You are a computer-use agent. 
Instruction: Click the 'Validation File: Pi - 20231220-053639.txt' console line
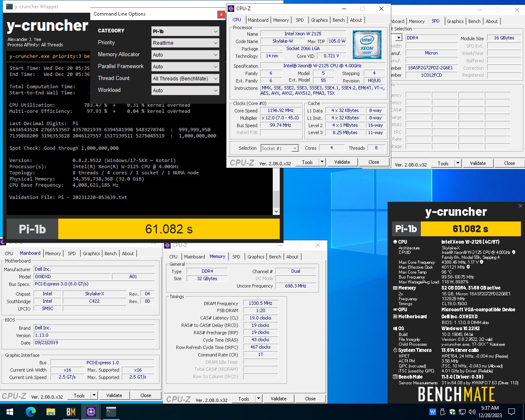click(68, 197)
